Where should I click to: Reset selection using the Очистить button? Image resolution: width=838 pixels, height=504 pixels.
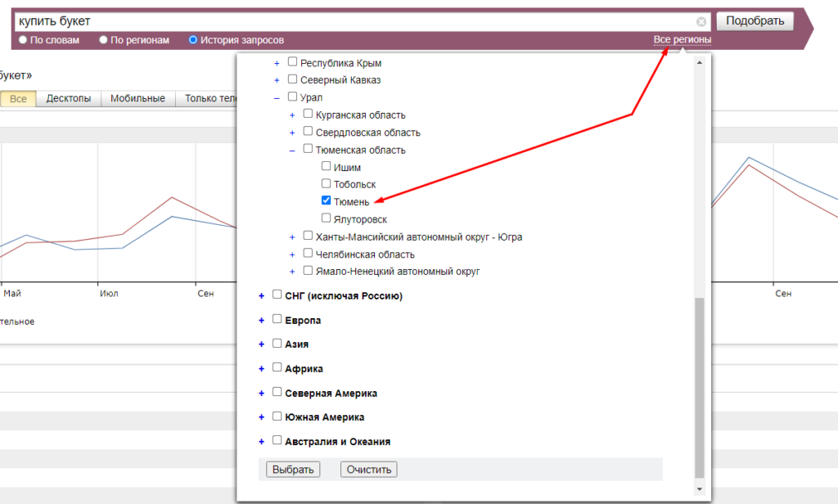pyautogui.click(x=369, y=470)
